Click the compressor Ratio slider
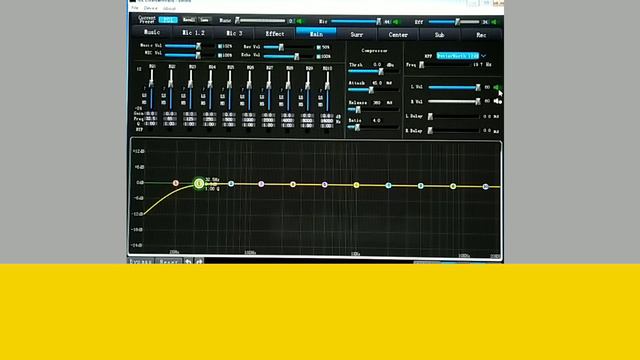 click(x=373, y=127)
